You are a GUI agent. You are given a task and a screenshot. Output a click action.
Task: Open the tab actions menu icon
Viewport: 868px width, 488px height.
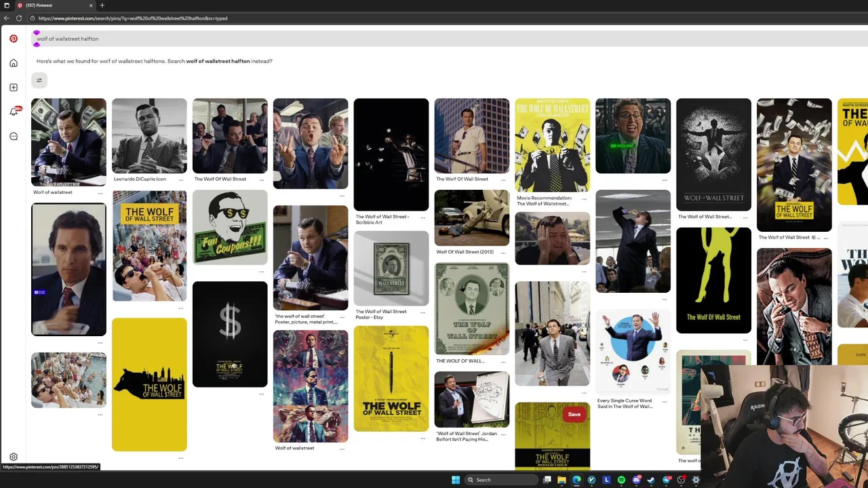pyautogui.click(x=7, y=5)
